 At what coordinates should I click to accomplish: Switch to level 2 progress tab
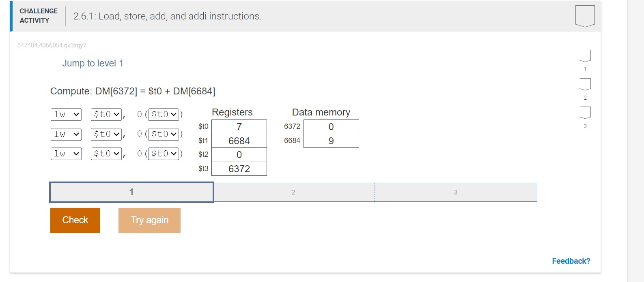click(293, 192)
